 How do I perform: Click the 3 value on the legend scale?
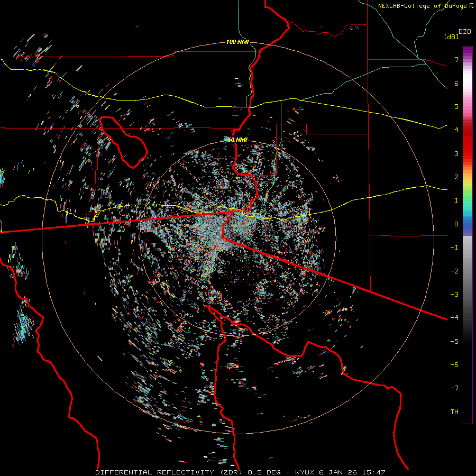(456, 153)
